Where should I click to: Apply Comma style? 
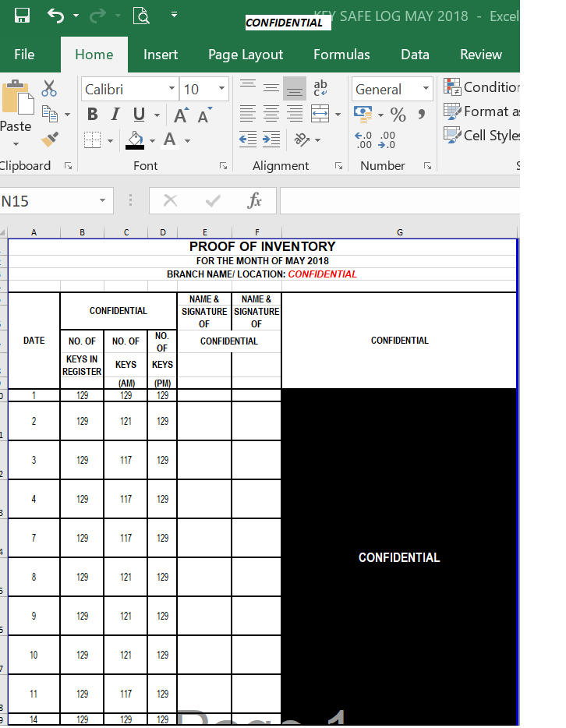tap(422, 115)
